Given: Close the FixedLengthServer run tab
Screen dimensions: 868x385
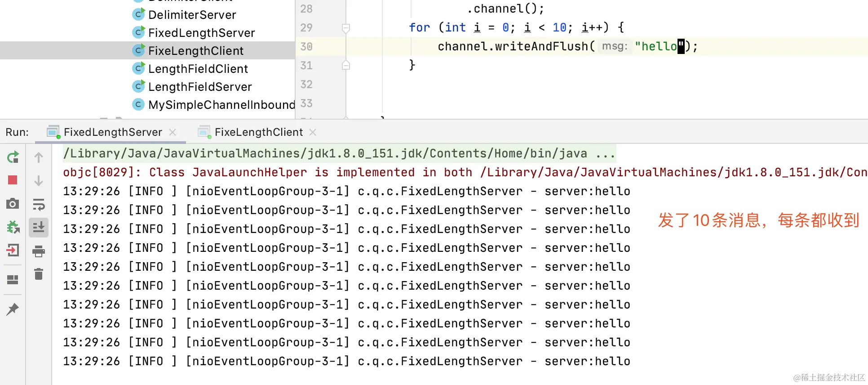Looking at the screenshot, I should click(x=173, y=132).
